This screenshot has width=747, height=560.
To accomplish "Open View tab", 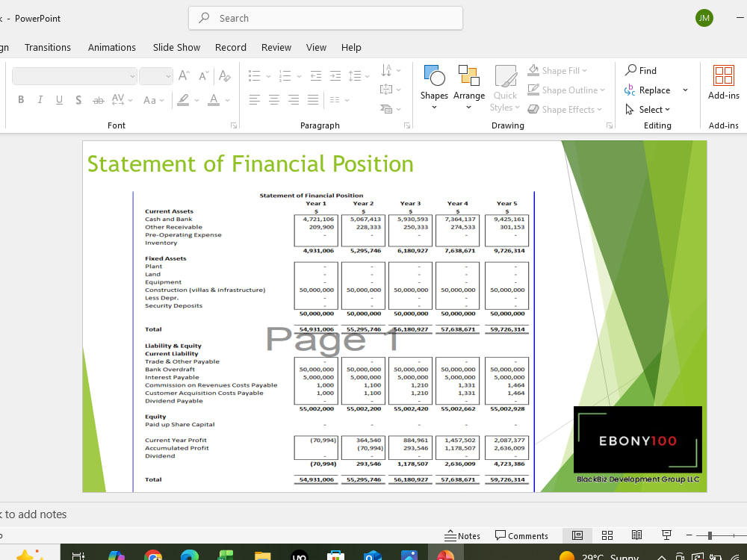I will coord(316,47).
